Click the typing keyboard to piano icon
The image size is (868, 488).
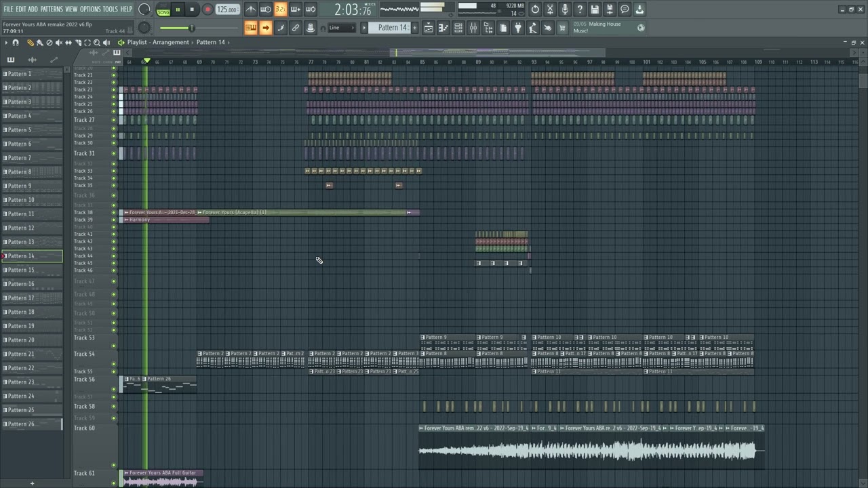pos(251,28)
